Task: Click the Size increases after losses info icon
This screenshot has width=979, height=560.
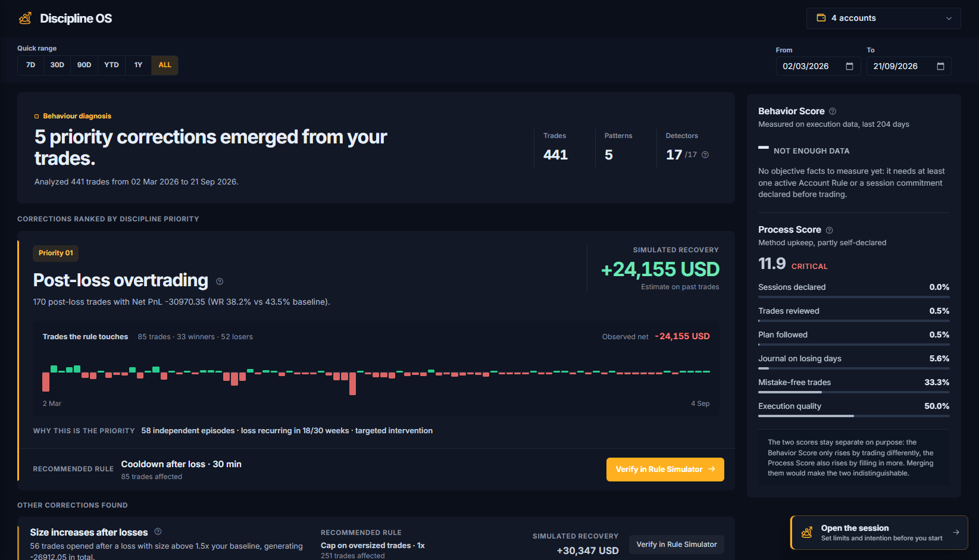Action: coord(158,531)
